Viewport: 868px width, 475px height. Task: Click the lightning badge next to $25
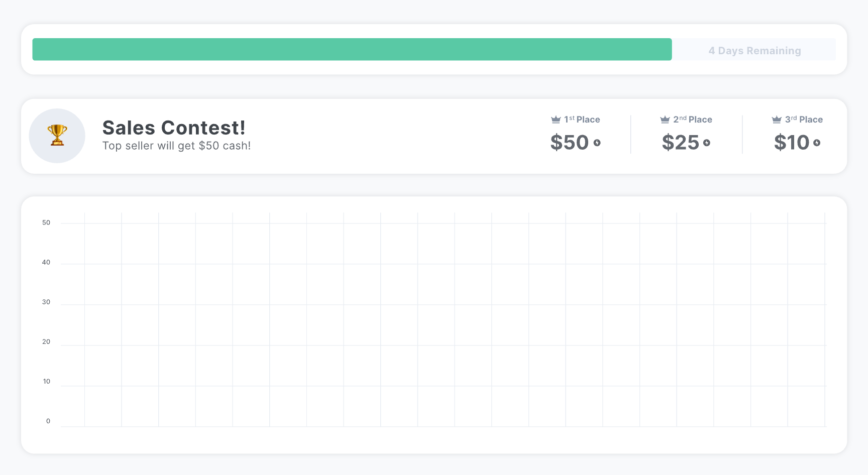pyautogui.click(x=708, y=143)
